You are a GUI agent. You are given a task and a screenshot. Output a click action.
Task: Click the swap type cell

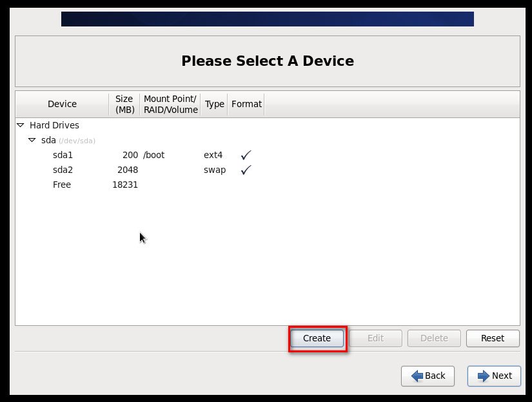point(215,170)
